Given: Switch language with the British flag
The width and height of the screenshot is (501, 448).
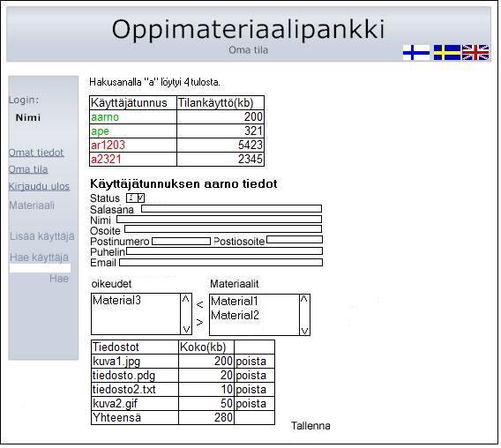Looking at the screenshot, I should point(475,52).
